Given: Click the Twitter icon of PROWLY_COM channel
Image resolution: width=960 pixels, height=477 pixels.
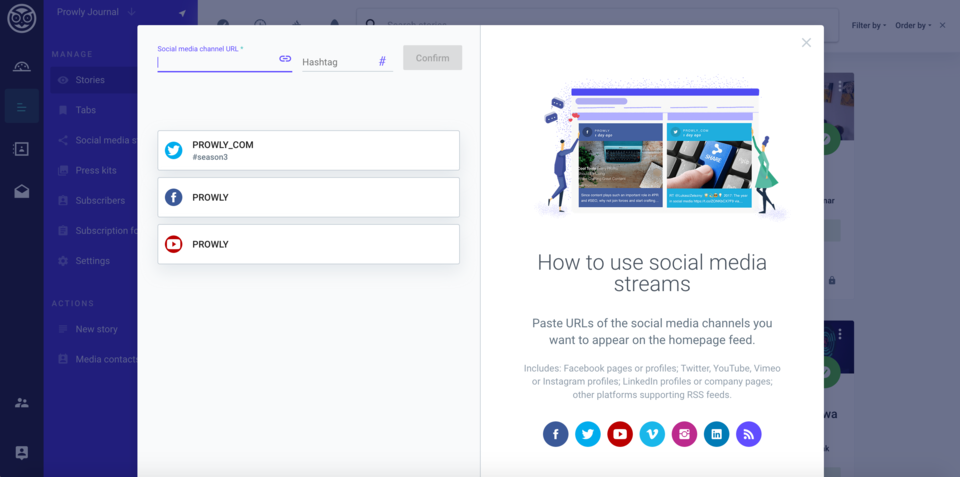Looking at the screenshot, I should click(x=174, y=150).
